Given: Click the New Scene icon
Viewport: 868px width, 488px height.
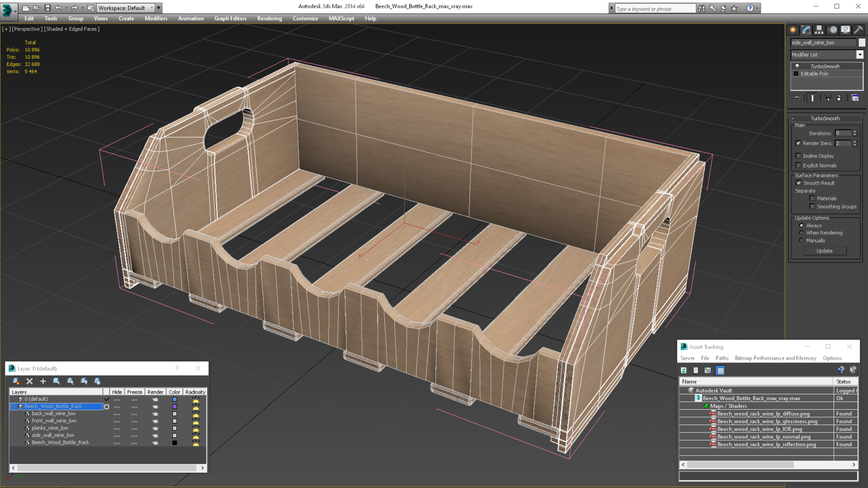Looking at the screenshot, I should [x=26, y=8].
